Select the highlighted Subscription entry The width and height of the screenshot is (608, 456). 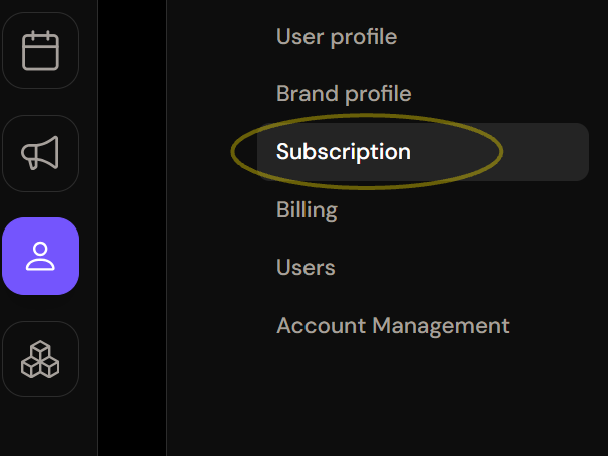point(343,152)
